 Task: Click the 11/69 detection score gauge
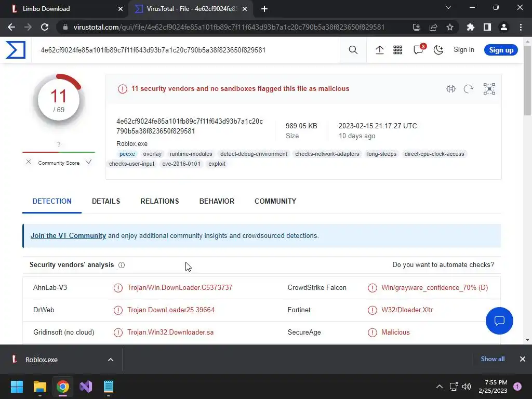(x=59, y=100)
